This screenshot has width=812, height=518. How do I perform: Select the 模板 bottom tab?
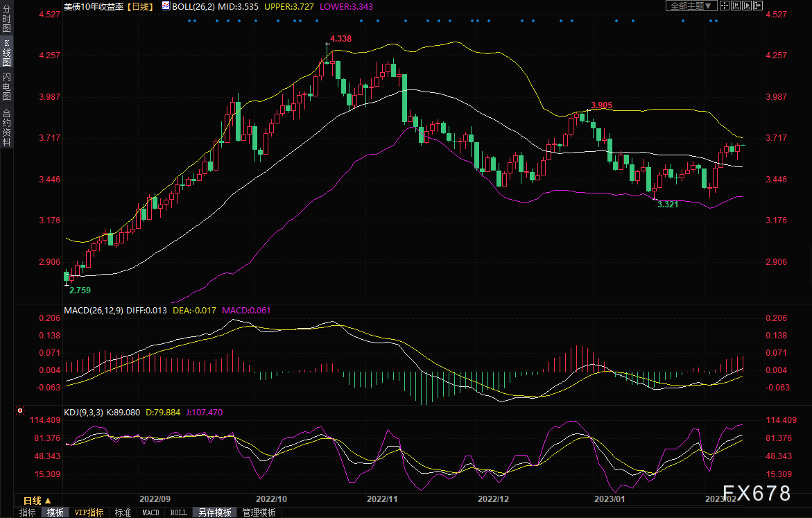pos(55,512)
